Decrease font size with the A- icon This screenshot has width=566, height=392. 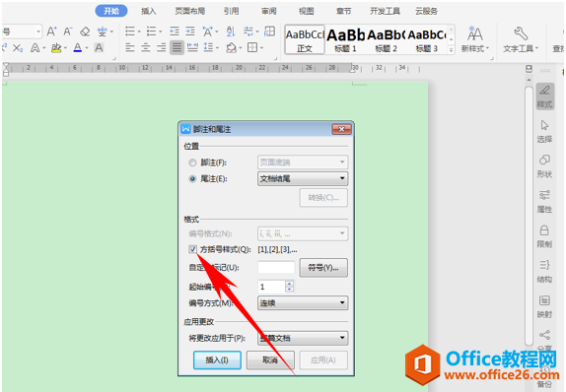[x=68, y=32]
